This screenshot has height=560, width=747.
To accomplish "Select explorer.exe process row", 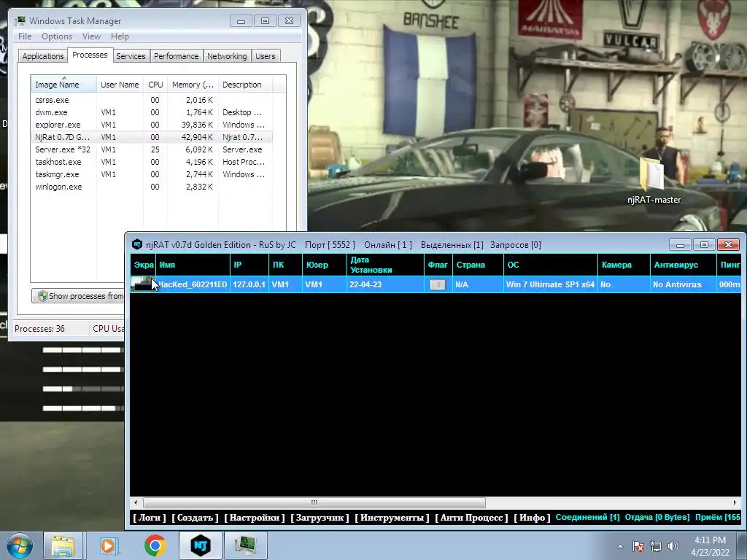I will click(x=152, y=125).
